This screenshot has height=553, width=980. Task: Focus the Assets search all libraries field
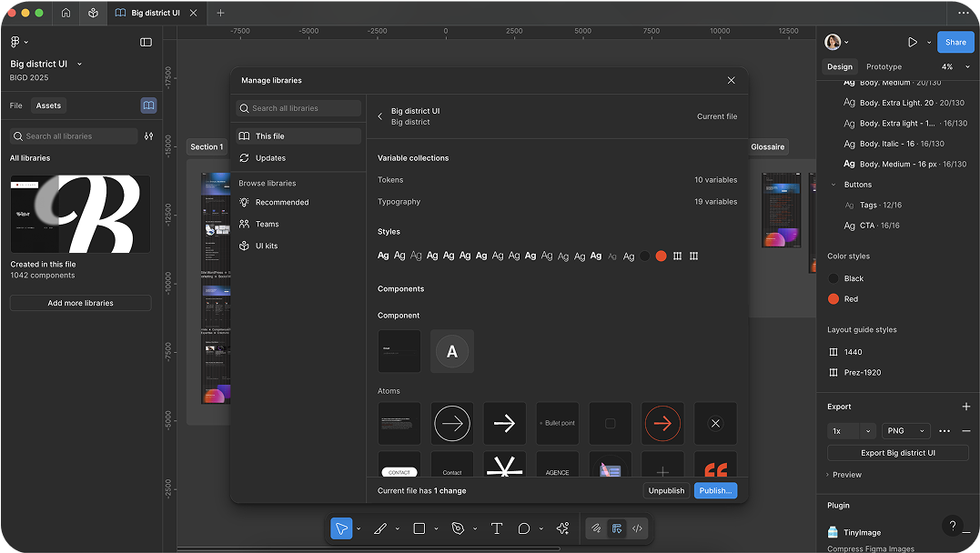click(74, 136)
